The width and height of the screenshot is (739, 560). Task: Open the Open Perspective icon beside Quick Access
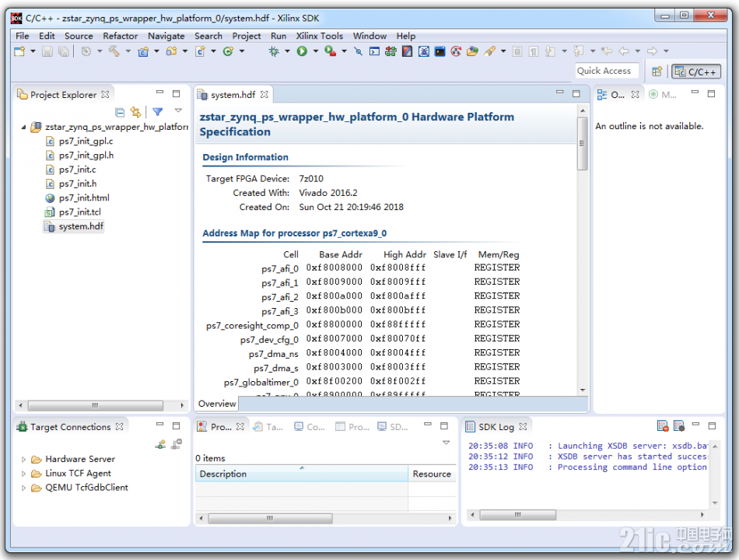tap(657, 72)
